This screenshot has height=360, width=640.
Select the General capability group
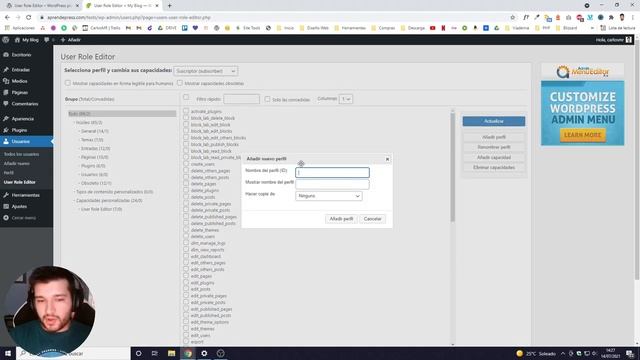click(x=95, y=131)
